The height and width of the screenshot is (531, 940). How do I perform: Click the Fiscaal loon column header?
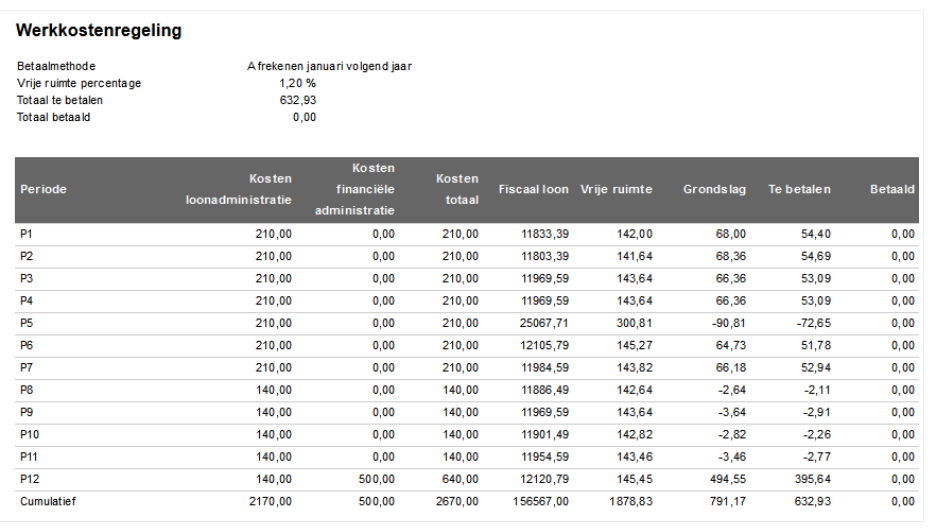click(533, 189)
